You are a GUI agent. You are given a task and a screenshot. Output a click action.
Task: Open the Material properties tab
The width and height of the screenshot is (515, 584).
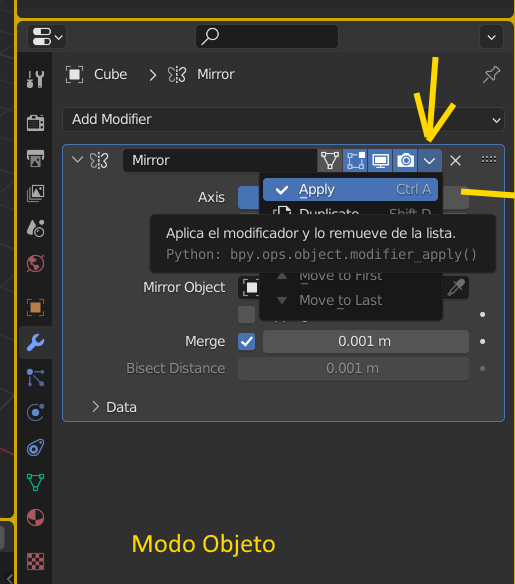pos(36,517)
